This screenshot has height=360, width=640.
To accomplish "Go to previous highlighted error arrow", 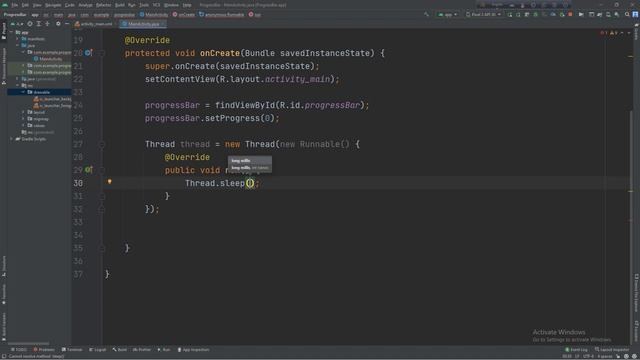I will click(x=622, y=33).
